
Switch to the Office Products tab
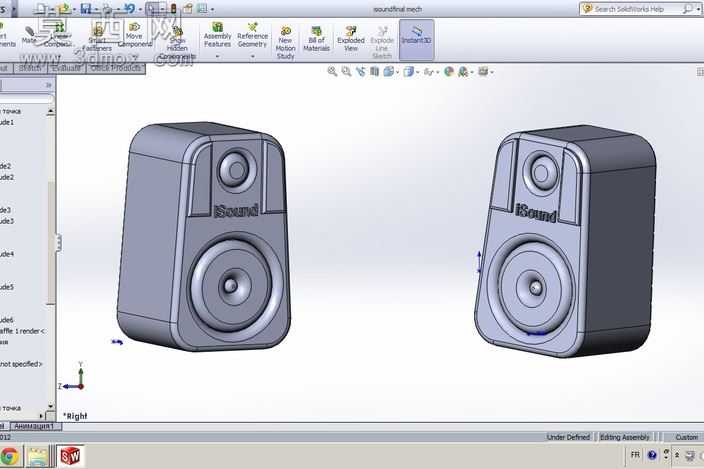point(116,68)
